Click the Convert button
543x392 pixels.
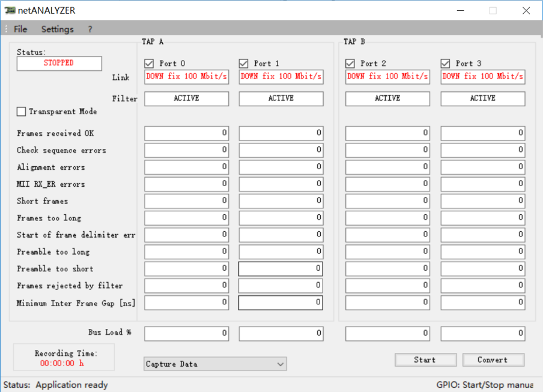[494, 360]
